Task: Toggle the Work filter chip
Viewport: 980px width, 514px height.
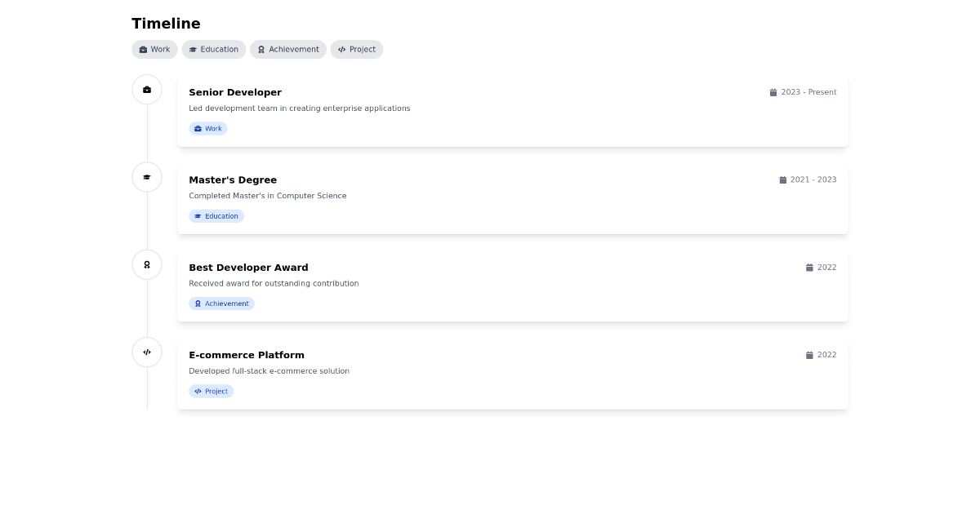Action: pyautogui.click(x=154, y=49)
